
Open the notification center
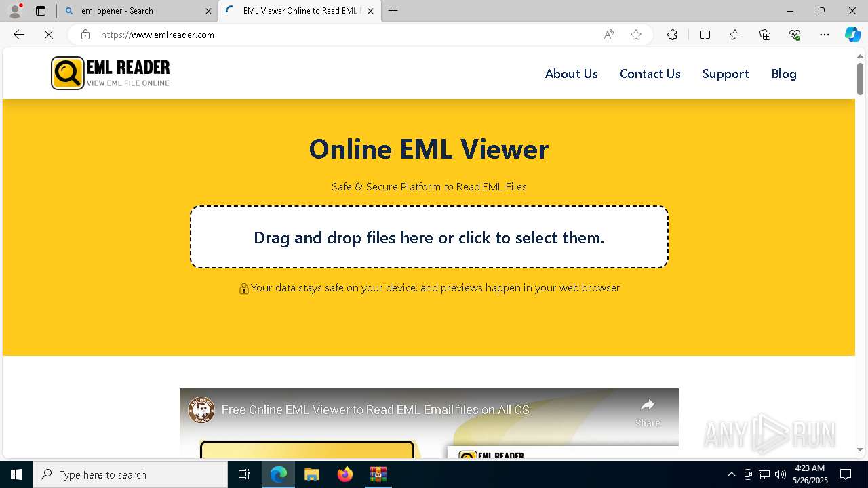846,474
